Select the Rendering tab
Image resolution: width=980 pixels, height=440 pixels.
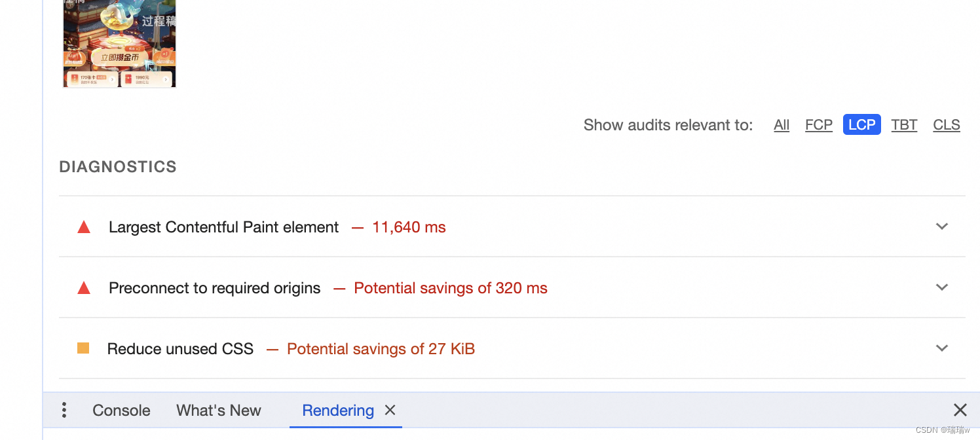click(338, 411)
